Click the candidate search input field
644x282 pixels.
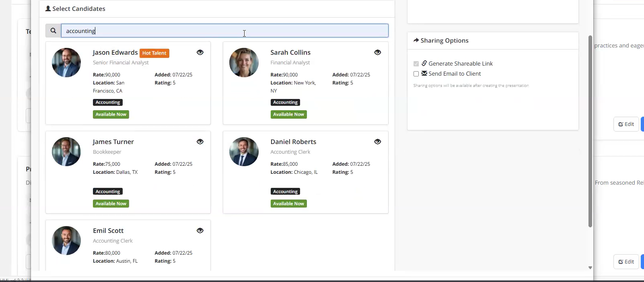click(224, 31)
